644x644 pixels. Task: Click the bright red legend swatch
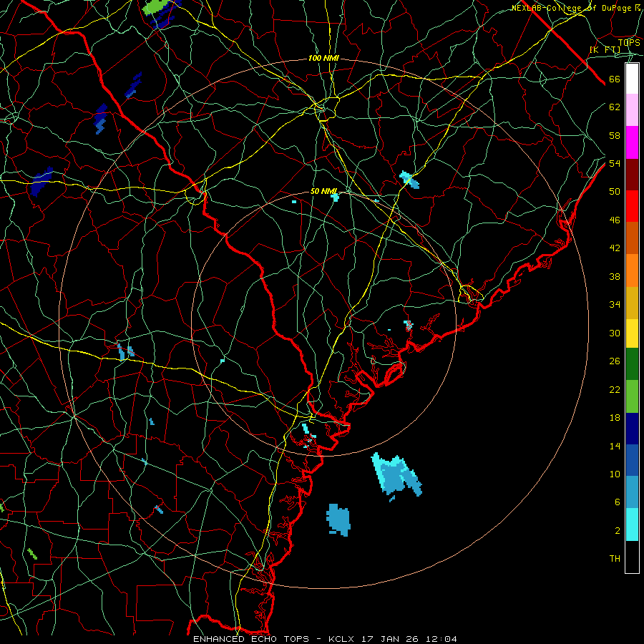(x=632, y=206)
